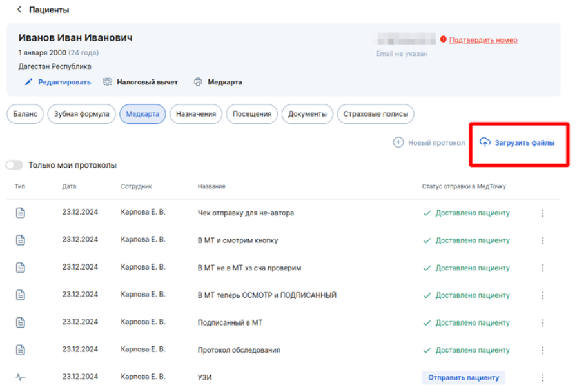The width and height of the screenshot is (577, 392).
Task: Toggle Только мои протоколы switch
Action: 14,165
